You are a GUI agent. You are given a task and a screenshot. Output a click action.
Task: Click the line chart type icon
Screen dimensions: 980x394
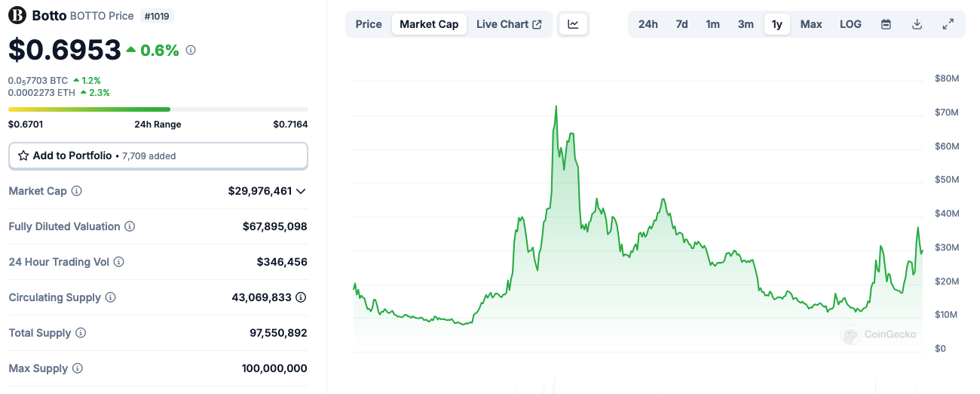tap(574, 24)
